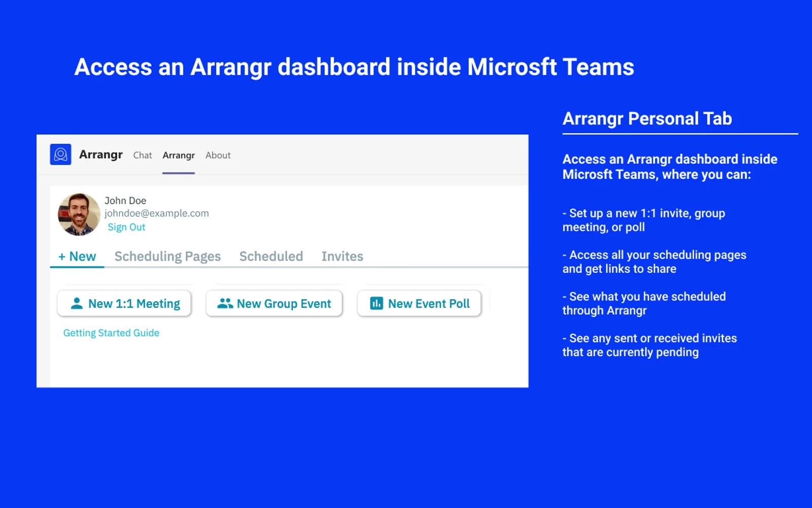Click 'See what you have scheduled' bullet
The width and height of the screenshot is (812, 508).
tap(644, 303)
